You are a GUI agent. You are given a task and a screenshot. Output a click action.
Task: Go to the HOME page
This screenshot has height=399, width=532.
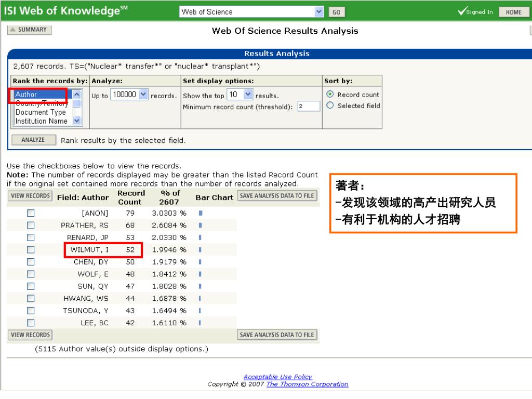click(514, 12)
